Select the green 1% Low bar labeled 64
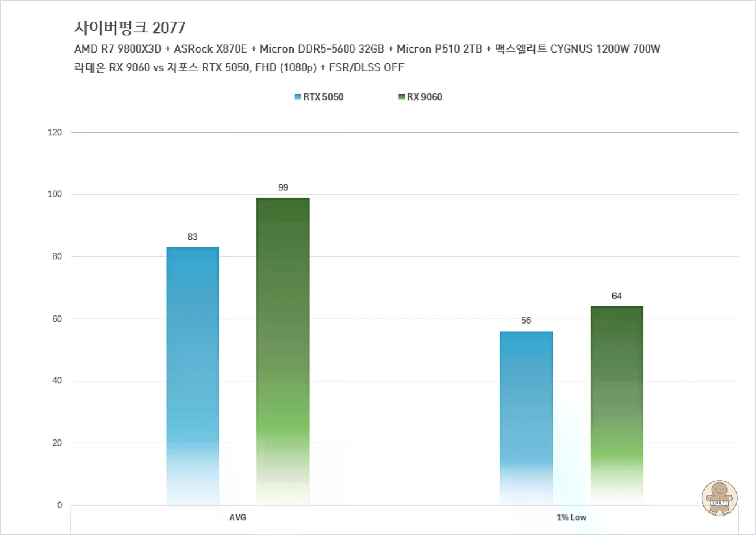The height and width of the screenshot is (535, 756). pos(617,406)
